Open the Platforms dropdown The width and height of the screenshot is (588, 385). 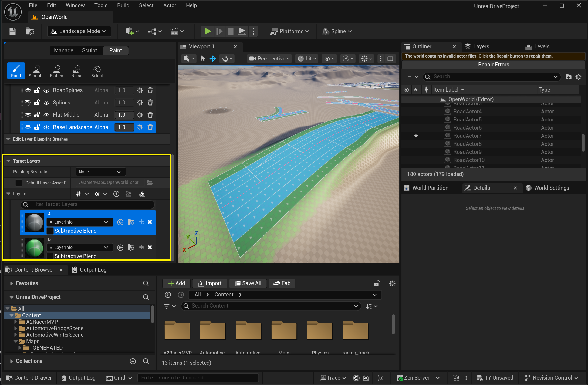pyautogui.click(x=290, y=31)
